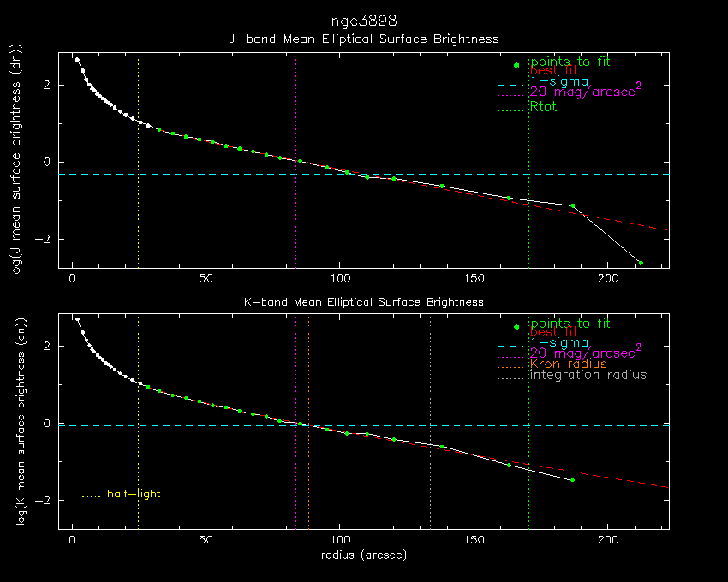The width and height of the screenshot is (728, 582).
Task: Click the J-band Mean Elliptical Surface Brightness heading
Action: [363, 39]
